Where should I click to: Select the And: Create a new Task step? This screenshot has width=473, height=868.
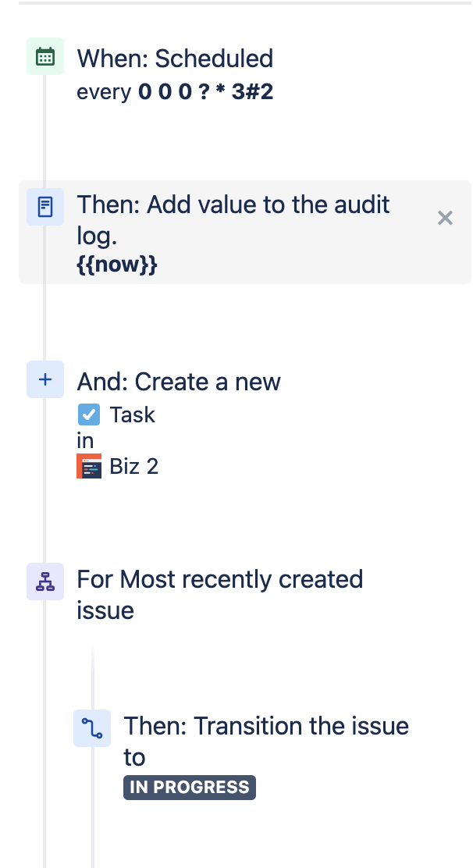coord(179,382)
